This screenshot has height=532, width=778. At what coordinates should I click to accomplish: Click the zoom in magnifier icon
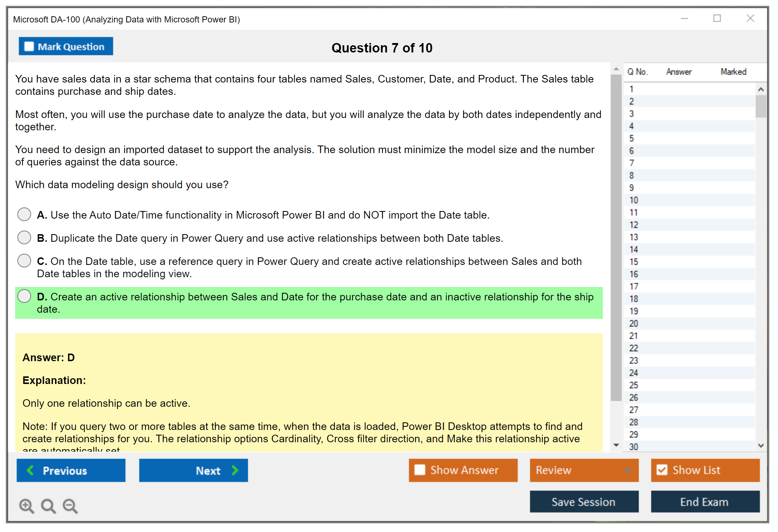pos(26,506)
